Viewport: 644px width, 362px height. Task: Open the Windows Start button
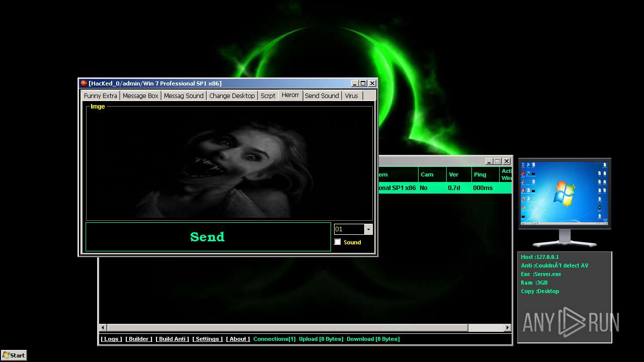click(x=14, y=355)
